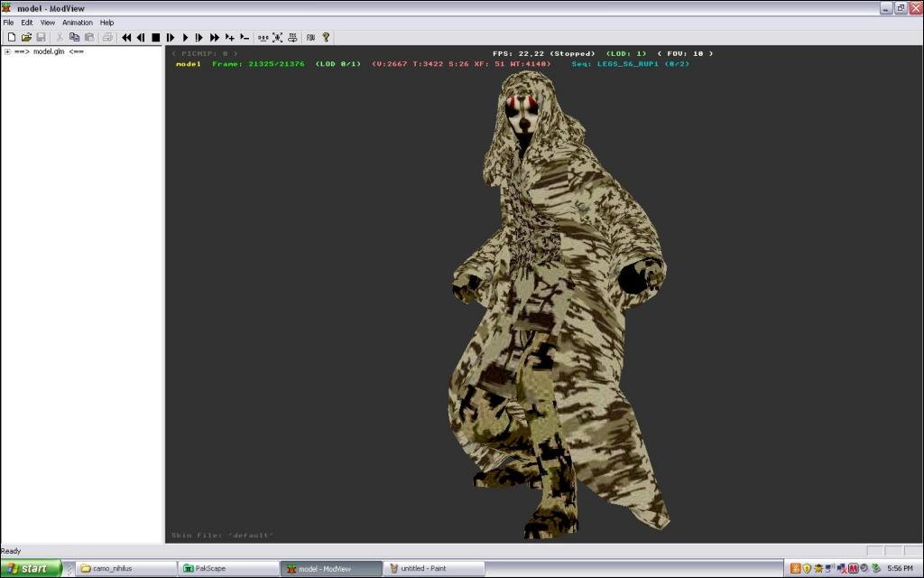The image size is (924, 578).
Task: Open the File menu
Action: [x=8, y=23]
